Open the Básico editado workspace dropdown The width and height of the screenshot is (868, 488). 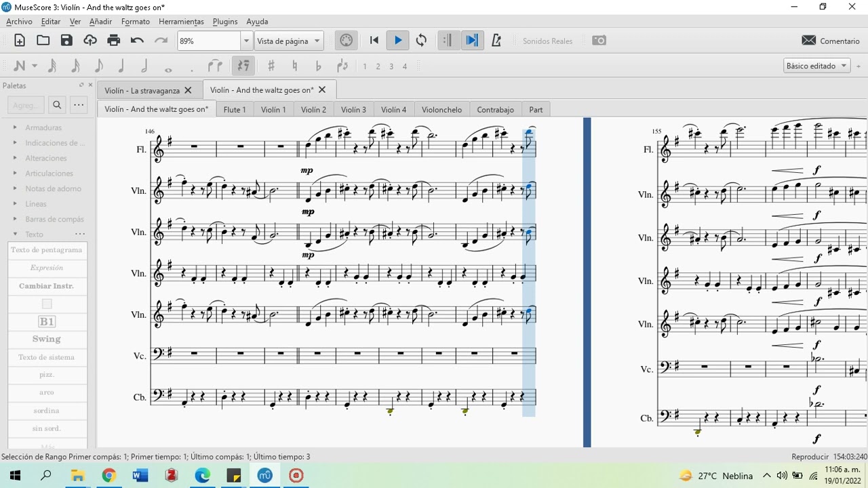817,66
